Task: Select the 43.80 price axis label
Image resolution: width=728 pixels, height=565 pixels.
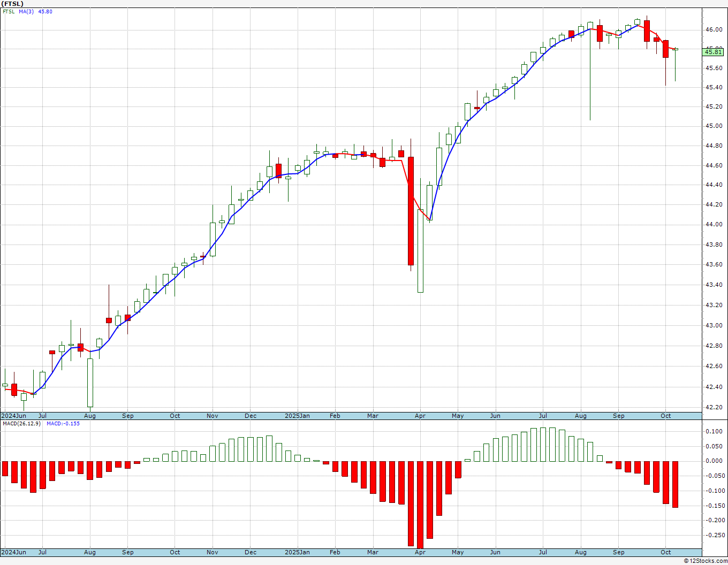Action: [713, 245]
